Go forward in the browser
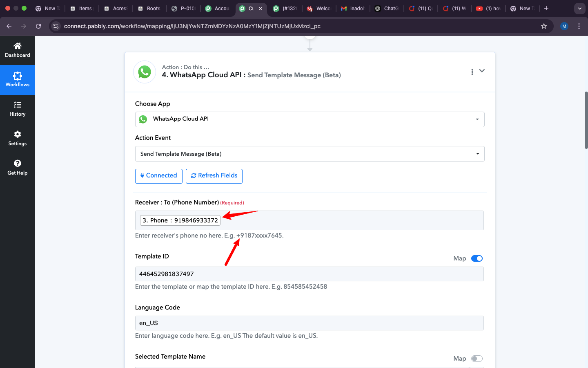Image resolution: width=588 pixels, height=368 pixels. tap(24, 26)
